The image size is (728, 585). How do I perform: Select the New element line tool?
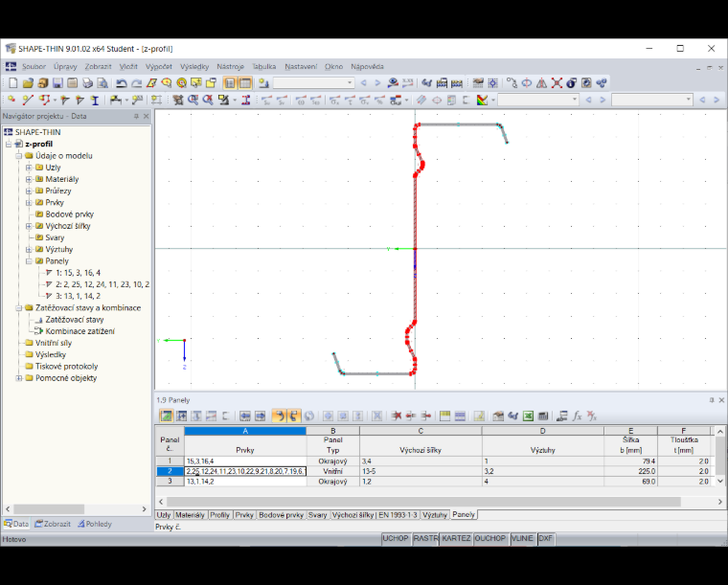pos(28,100)
